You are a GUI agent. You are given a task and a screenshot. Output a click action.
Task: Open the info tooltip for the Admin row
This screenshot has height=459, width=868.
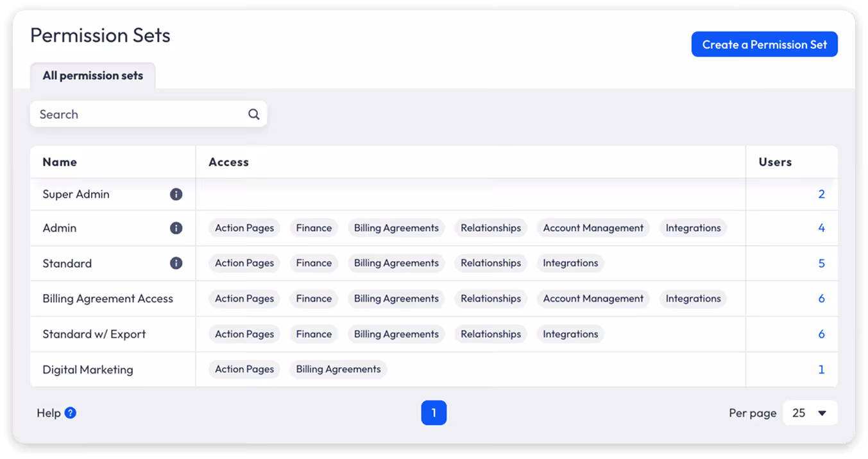(176, 228)
